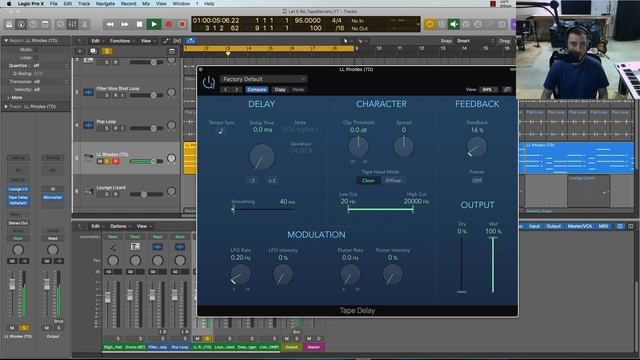Open the Track menu in menu bar
640x360 pixels.
[84, 4]
